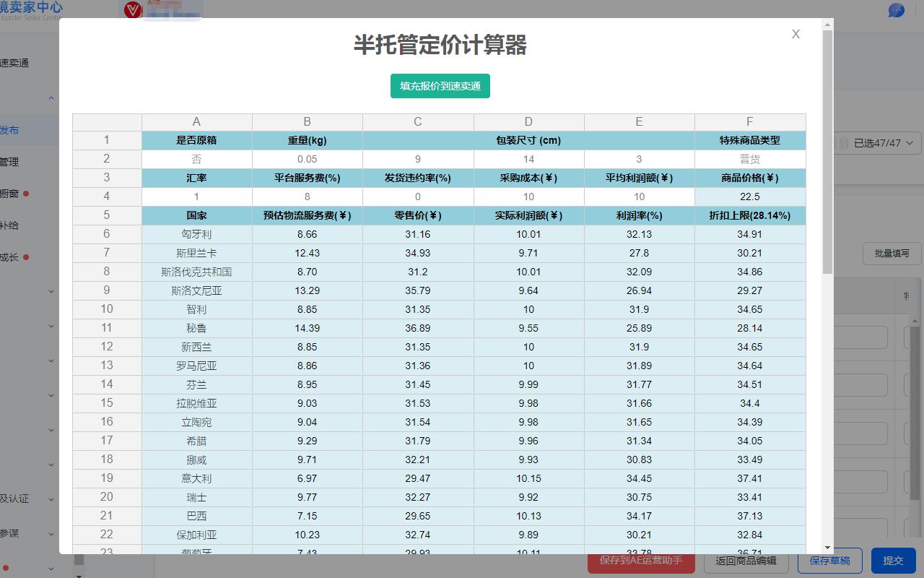Click the 瑞士 country cell
Viewport: 924px width, 578px height.
pyautogui.click(x=196, y=497)
